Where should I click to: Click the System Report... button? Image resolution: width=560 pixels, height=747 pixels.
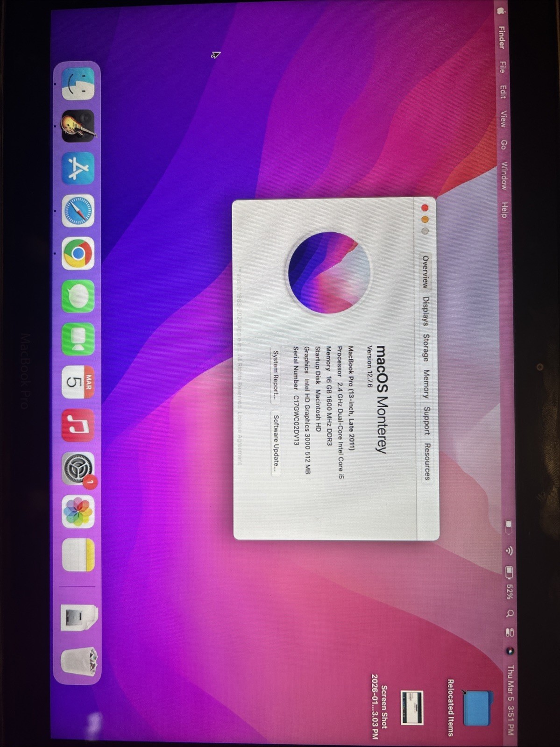276,376
